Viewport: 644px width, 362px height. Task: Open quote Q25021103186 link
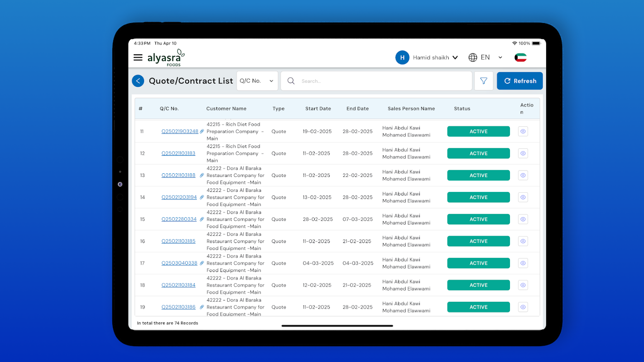[178, 307]
